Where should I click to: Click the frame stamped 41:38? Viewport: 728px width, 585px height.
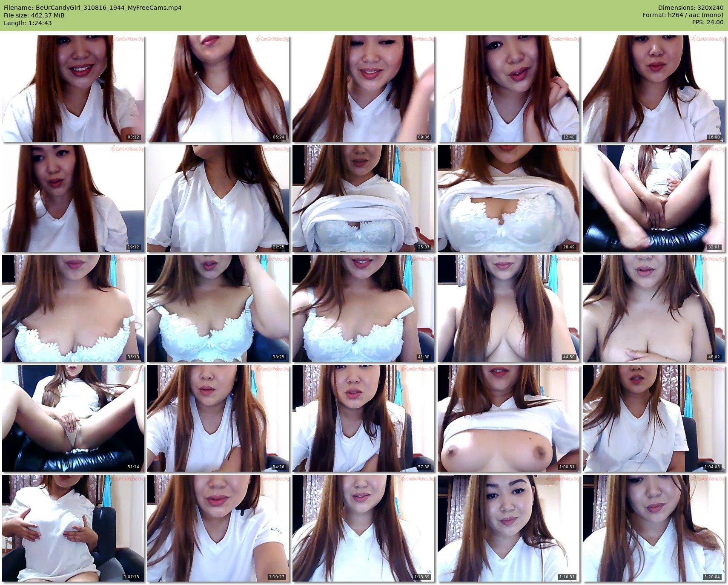(x=364, y=308)
